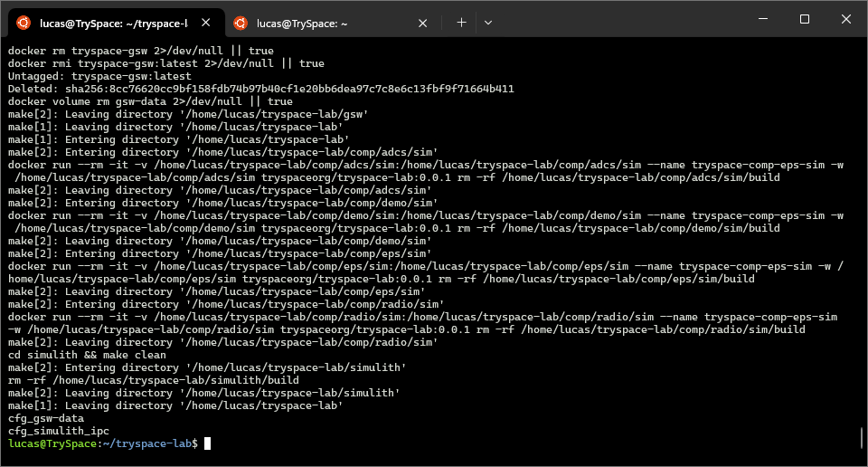This screenshot has width=868, height=467.
Task: Click the 'docker run' line for comp/demo/sim
Action: coord(426,222)
